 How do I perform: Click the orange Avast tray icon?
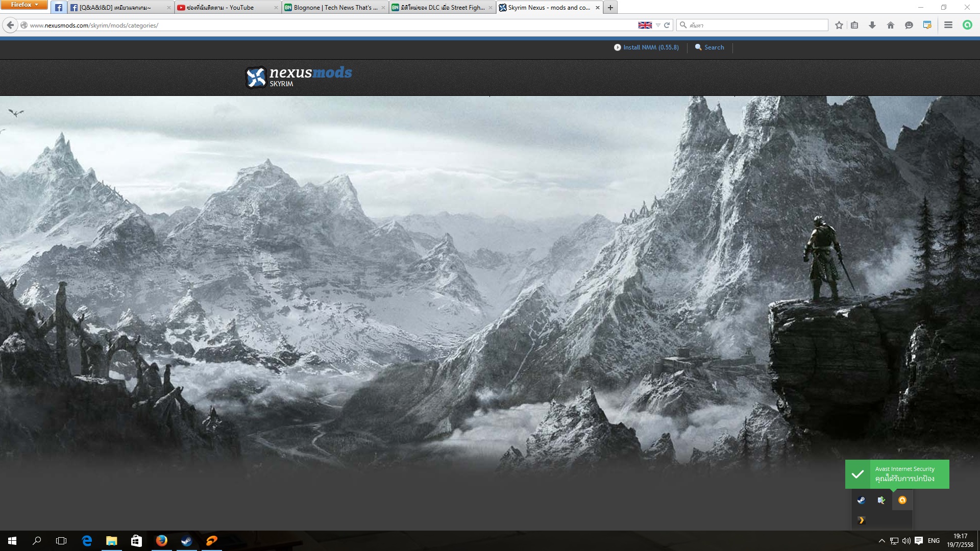coord(902,500)
